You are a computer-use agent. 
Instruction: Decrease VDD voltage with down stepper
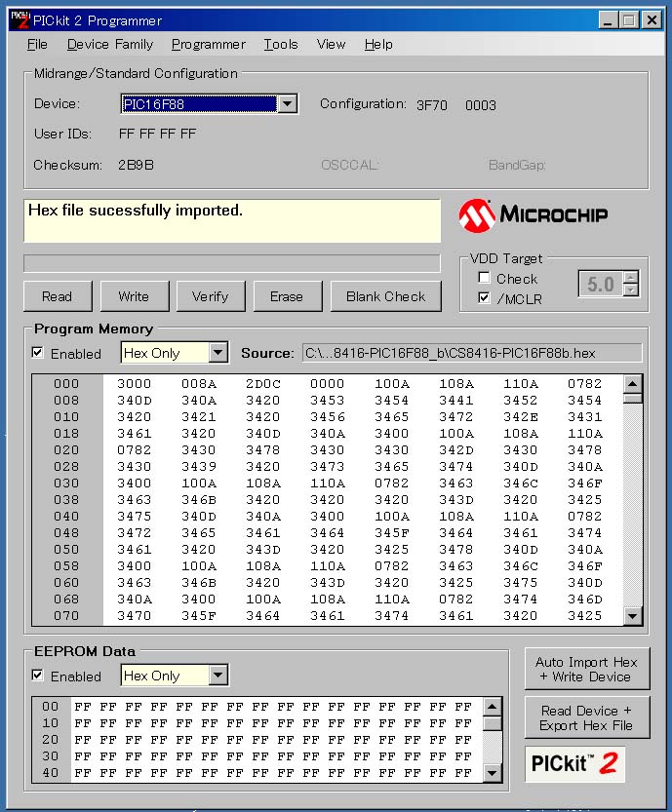tap(631, 290)
